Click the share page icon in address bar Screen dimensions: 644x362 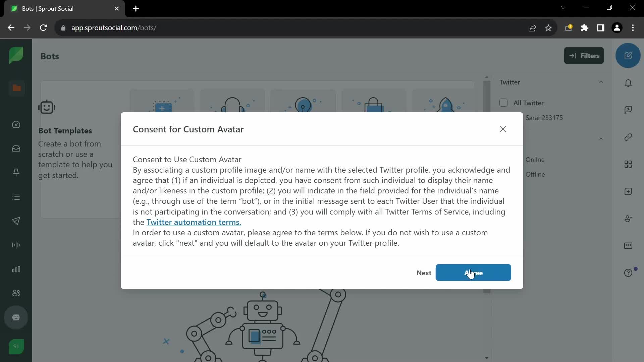pos(532,28)
